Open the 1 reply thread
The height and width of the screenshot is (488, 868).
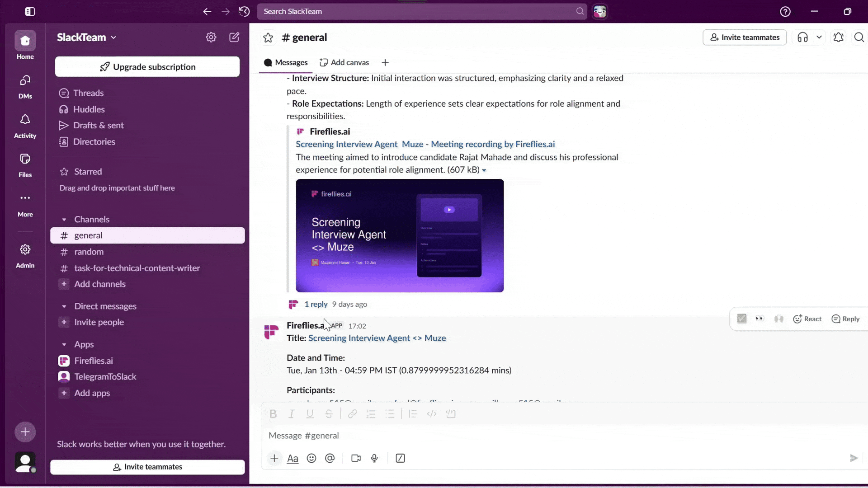point(316,304)
